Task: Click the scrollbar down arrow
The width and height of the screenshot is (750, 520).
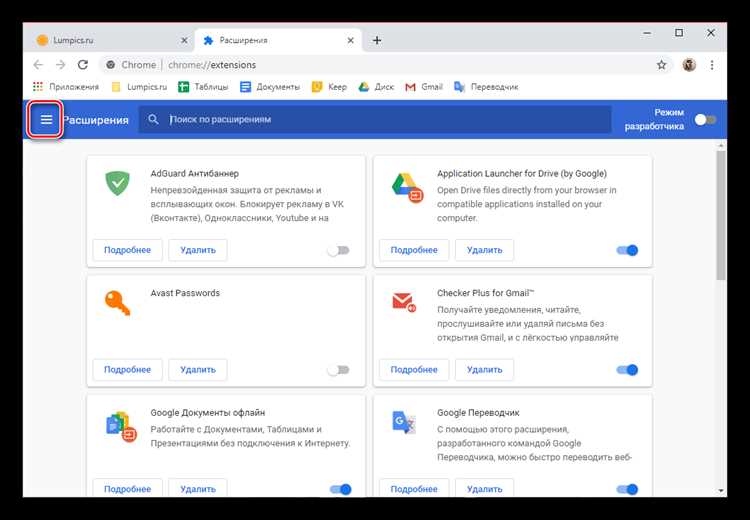Action: (x=721, y=491)
